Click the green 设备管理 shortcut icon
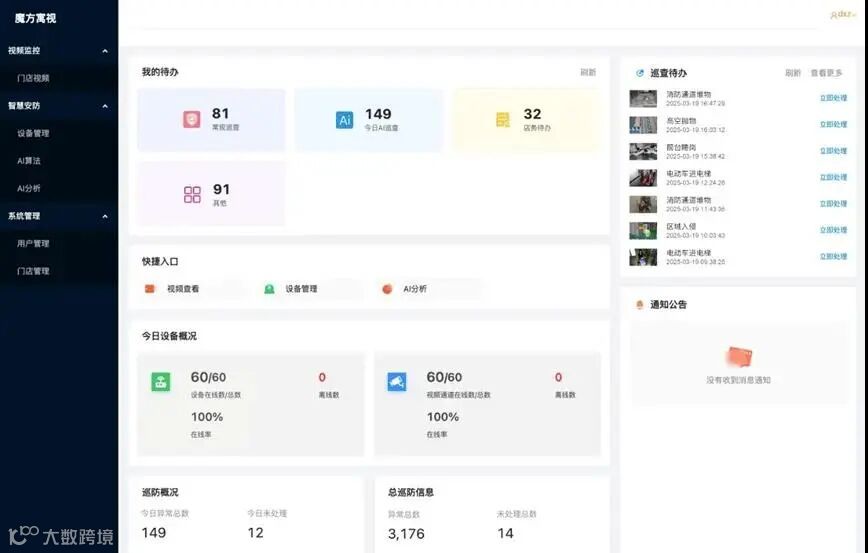 269,288
